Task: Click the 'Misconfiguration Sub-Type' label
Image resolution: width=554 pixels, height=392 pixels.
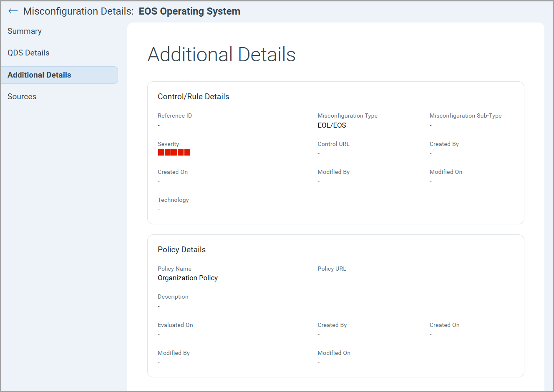Action: click(x=466, y=116)
